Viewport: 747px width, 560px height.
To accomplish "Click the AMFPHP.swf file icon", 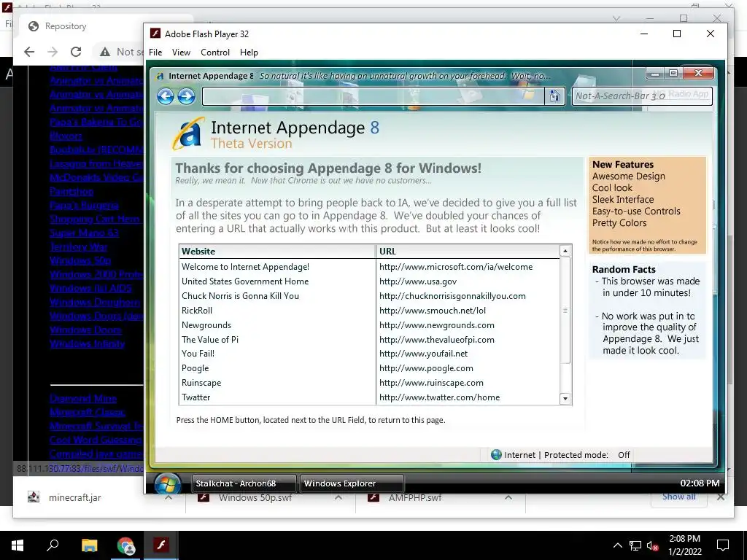I will [x=373, y=497].
